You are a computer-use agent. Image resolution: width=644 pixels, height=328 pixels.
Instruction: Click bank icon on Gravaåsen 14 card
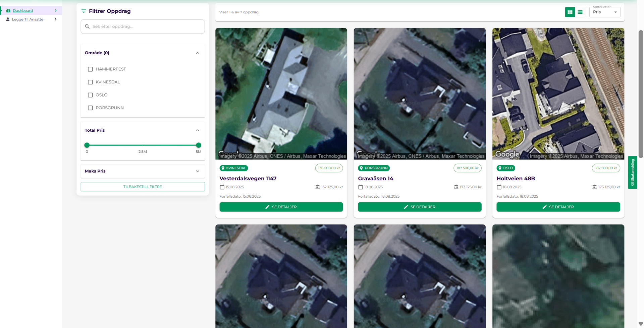[x=456, y=187]
